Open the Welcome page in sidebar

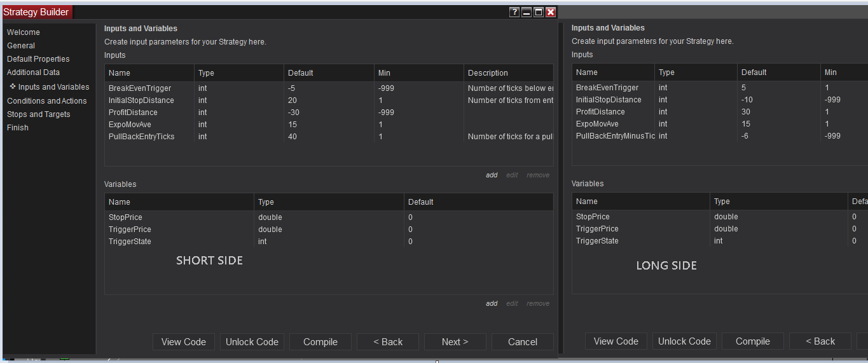[x=24, y=32]
